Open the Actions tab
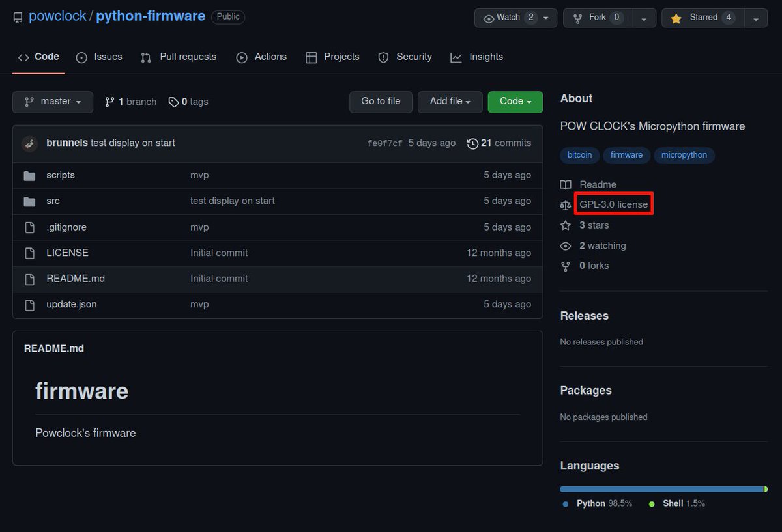This screenshot has width=782, height=532. coord(261,57)
